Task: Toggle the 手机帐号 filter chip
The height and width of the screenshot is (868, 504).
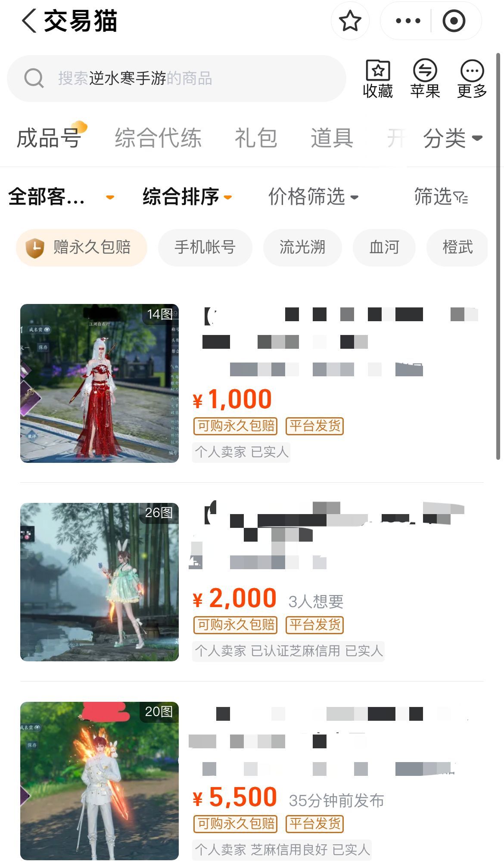Action: point(205,248)
